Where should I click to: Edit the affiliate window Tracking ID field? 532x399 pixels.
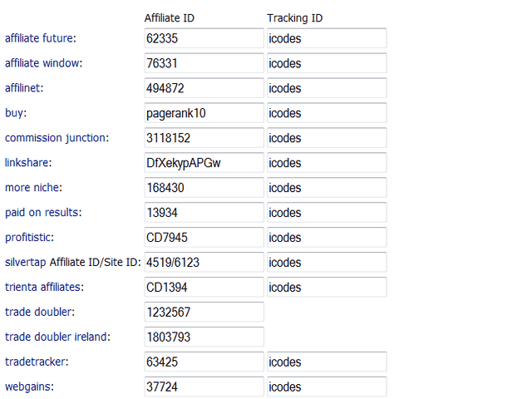pyautogui.click(x=327, y=63)
